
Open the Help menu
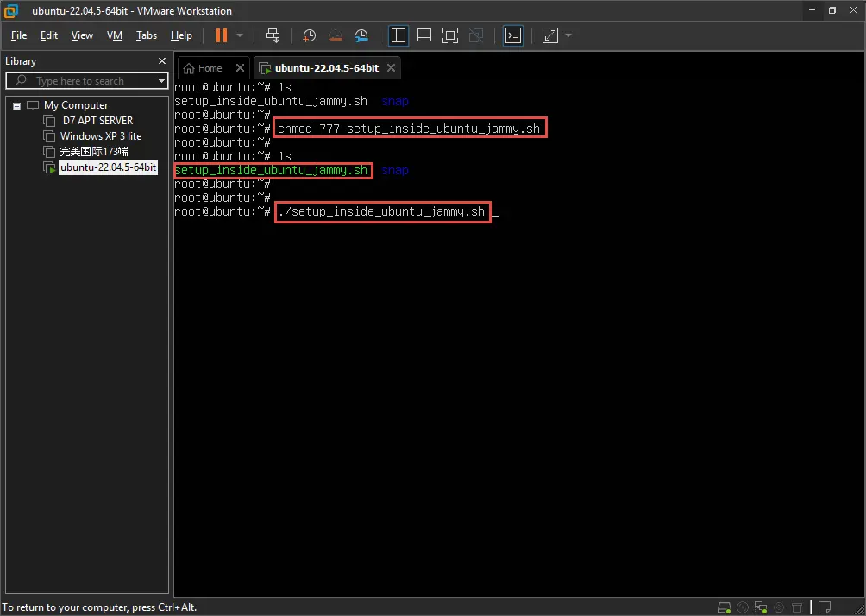pos(181,35)
